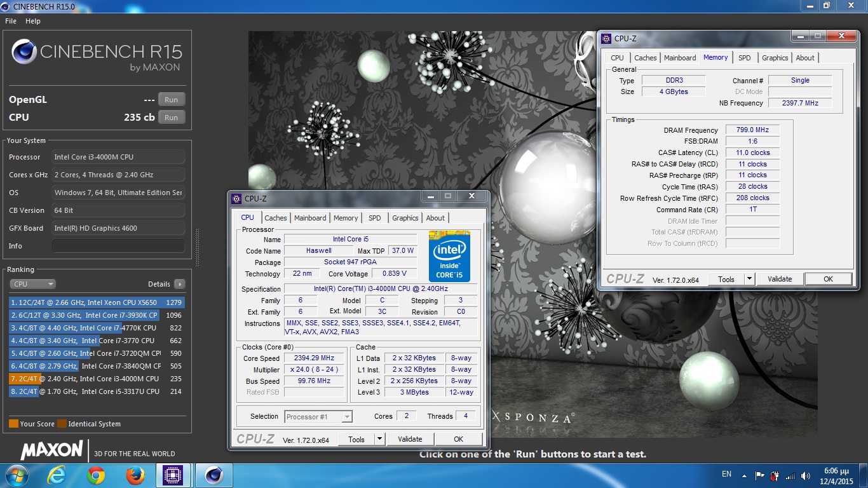
Task: Select the i7-4770K ranking row
Action: tap(97, 328)
